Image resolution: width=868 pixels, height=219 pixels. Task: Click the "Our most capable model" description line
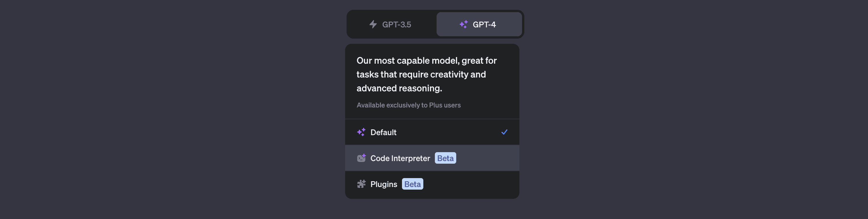(426, 61)
